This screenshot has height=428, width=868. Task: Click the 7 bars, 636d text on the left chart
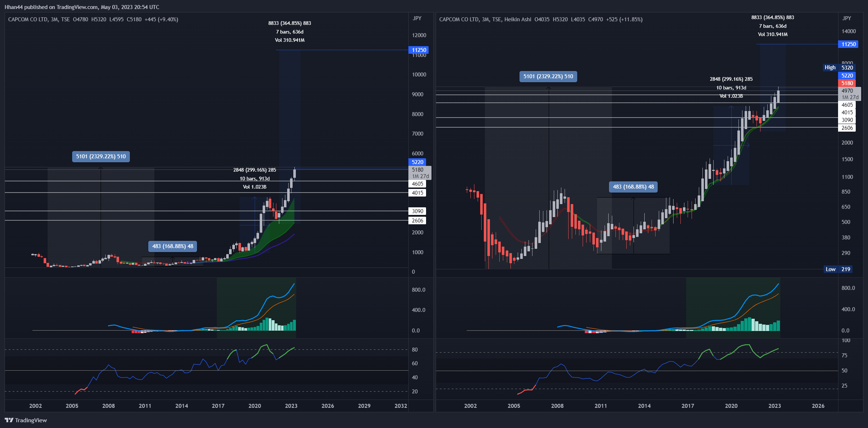coord(290,32)
